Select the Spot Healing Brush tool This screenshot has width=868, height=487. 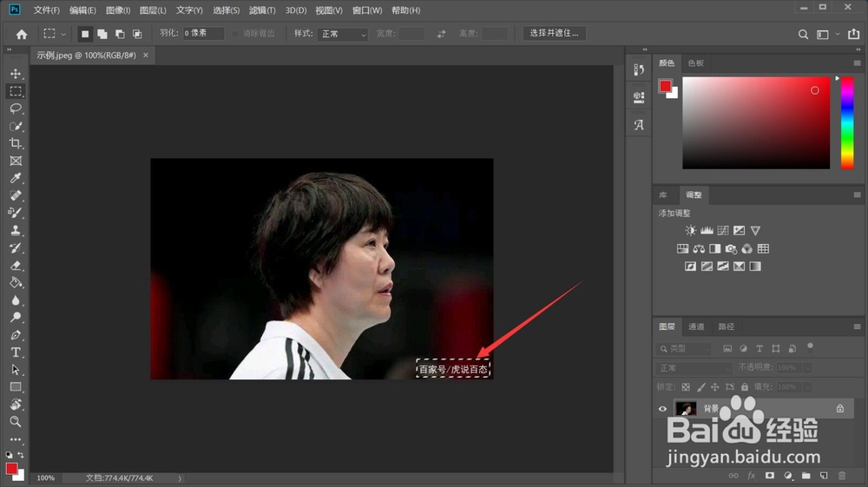click(16, 195)
